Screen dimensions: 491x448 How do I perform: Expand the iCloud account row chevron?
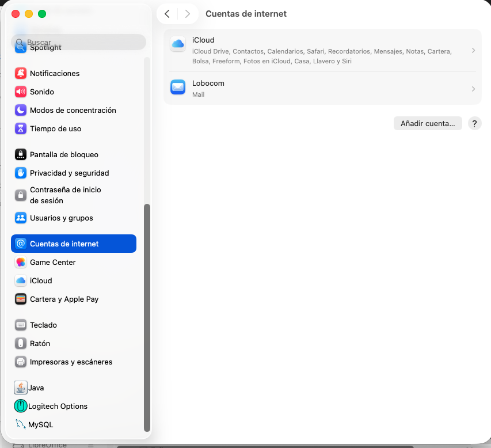click(x=473, y=51)
